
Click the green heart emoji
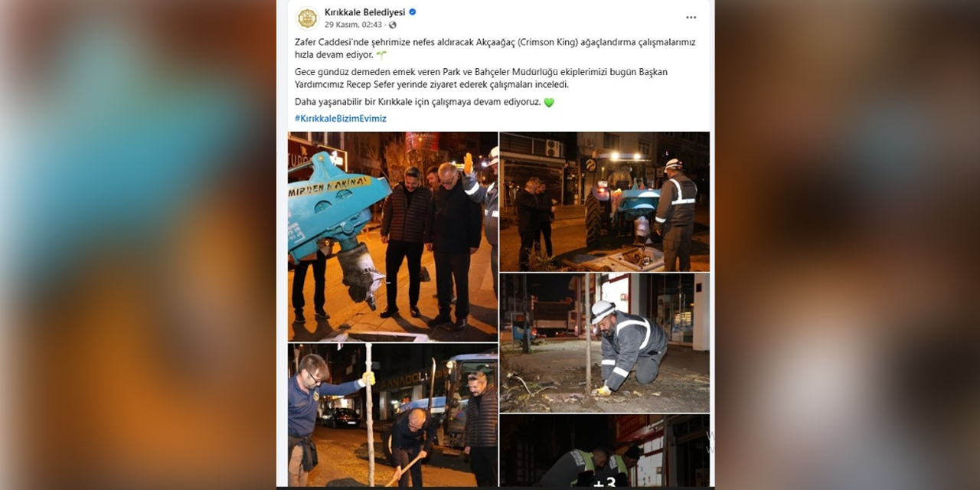(548, 102)
